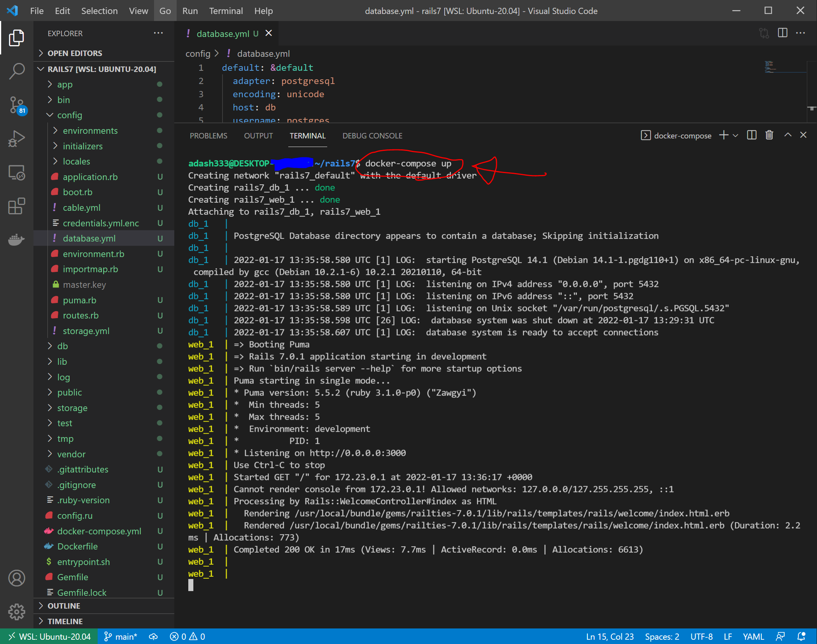
Task: Switch to the OUTPUT tab
Action: click(258, 135)
